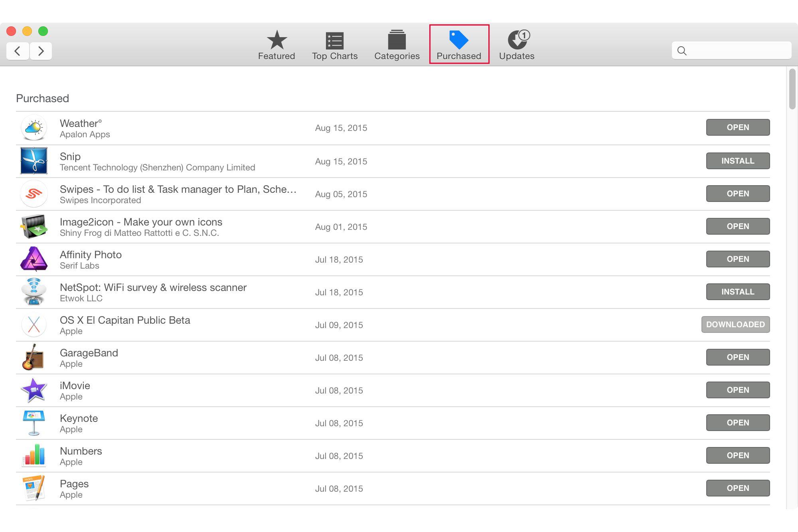Click developer Tencent Technology (Shenzhen) Company Limited
Screen dimensions: 798x532
click(x=158, y=168)
